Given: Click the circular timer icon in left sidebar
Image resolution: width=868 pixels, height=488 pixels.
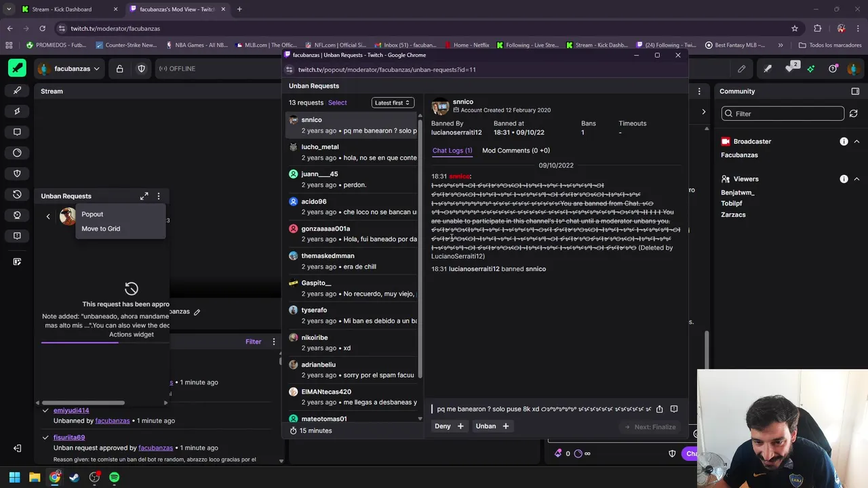Looking at the screenshot, I should coord(17,153).
